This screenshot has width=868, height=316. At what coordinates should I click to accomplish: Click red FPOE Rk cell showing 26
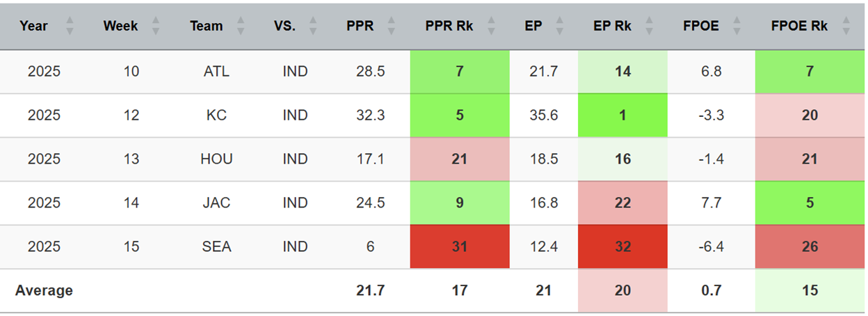(x=809, y=246)
